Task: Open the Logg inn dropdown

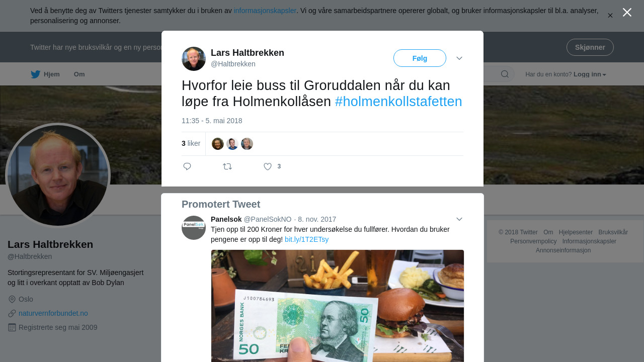Action: 590,74
